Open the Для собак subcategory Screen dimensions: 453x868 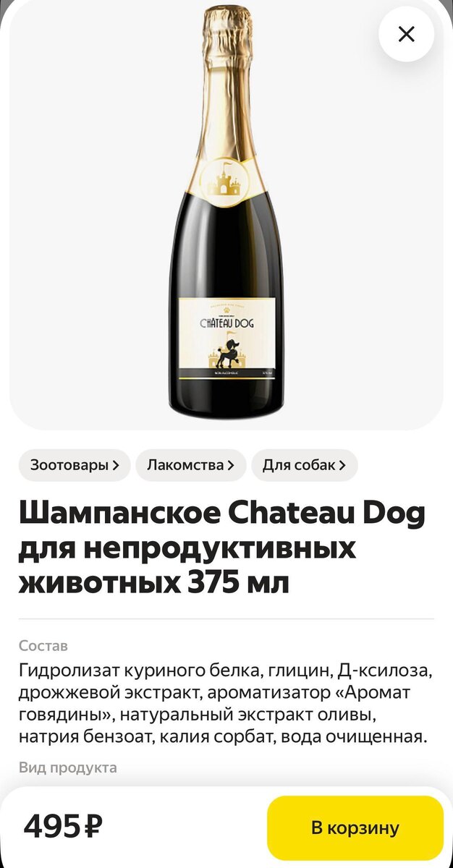(305, 465)
